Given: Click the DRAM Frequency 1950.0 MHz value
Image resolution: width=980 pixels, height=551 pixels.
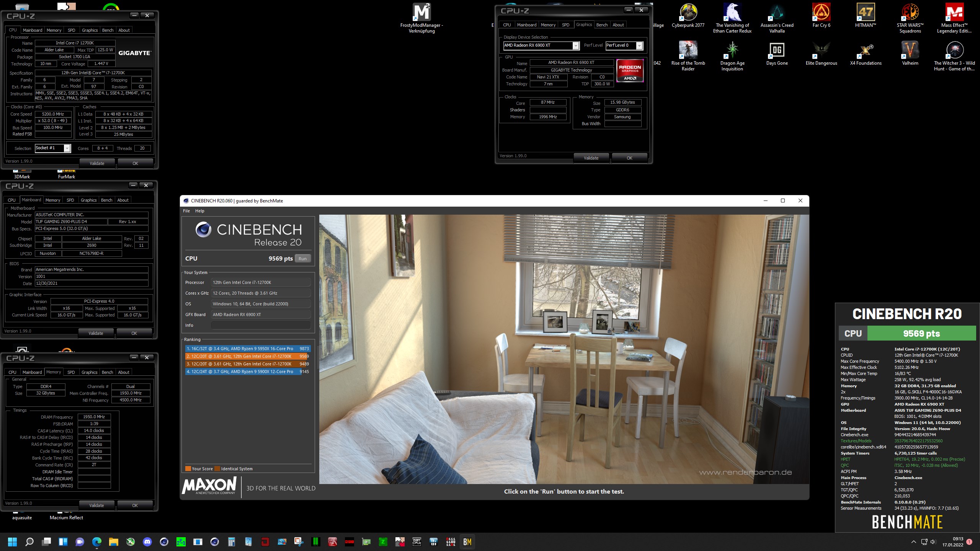Looking at the screenshot, I should coord(94,417).
